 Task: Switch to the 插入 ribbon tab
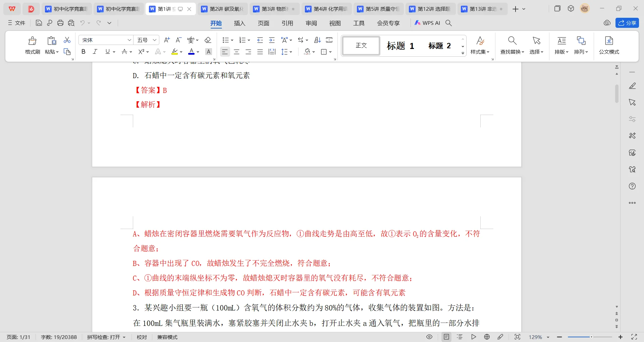pos(239,23)
